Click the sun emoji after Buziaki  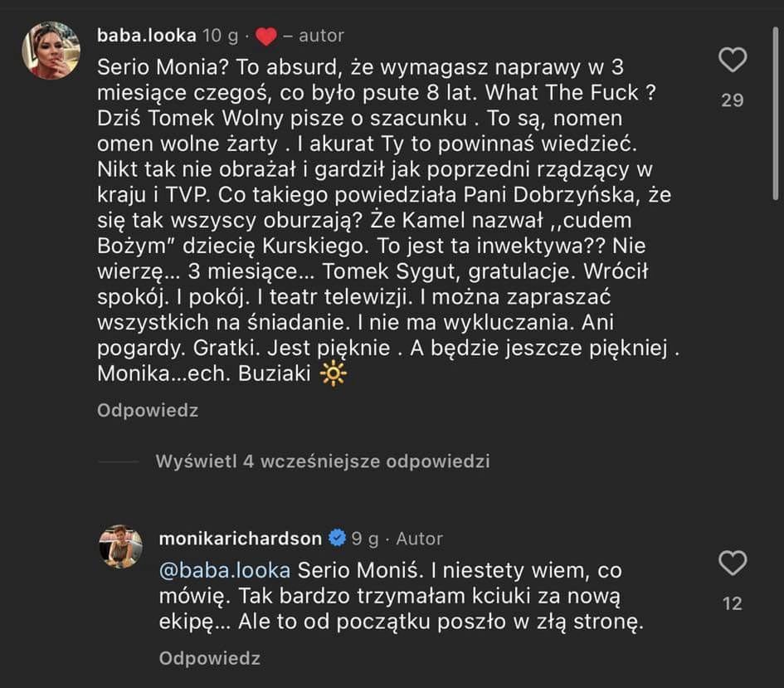point(334,374)
